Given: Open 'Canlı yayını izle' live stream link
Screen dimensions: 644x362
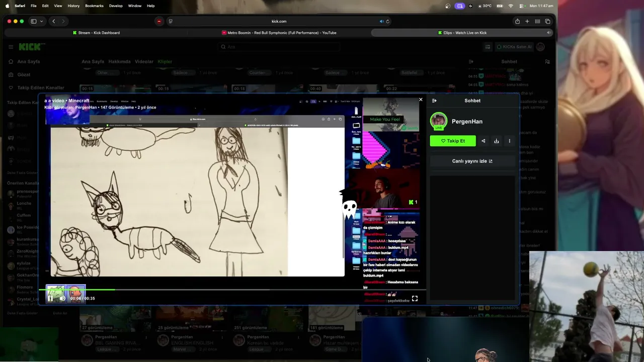Looking at the screenshot, I should click(472, 161).
